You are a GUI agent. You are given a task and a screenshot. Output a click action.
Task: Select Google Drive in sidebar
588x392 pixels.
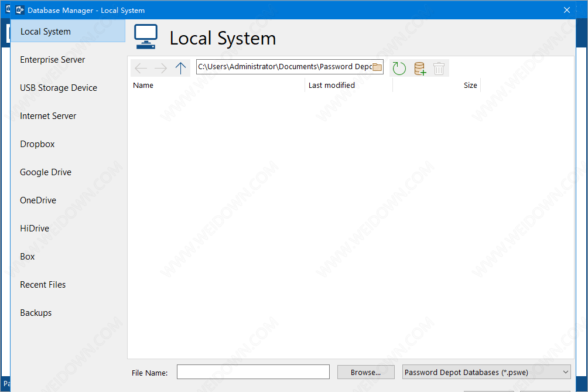tap(46, 172)
